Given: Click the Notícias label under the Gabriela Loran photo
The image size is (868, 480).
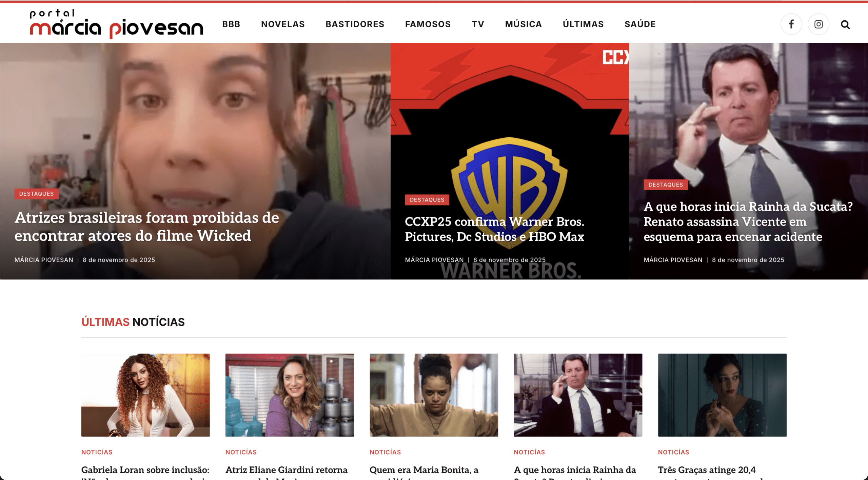Looking at the screenshot, I should [97, 452].
